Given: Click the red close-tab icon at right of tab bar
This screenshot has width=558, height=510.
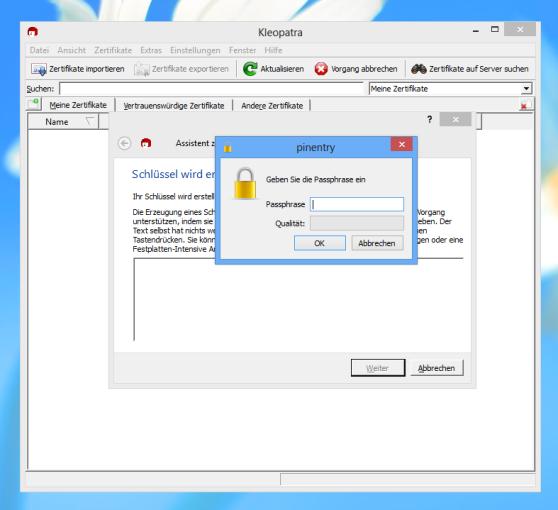Looking at the screenshot, I should [524, 106].
